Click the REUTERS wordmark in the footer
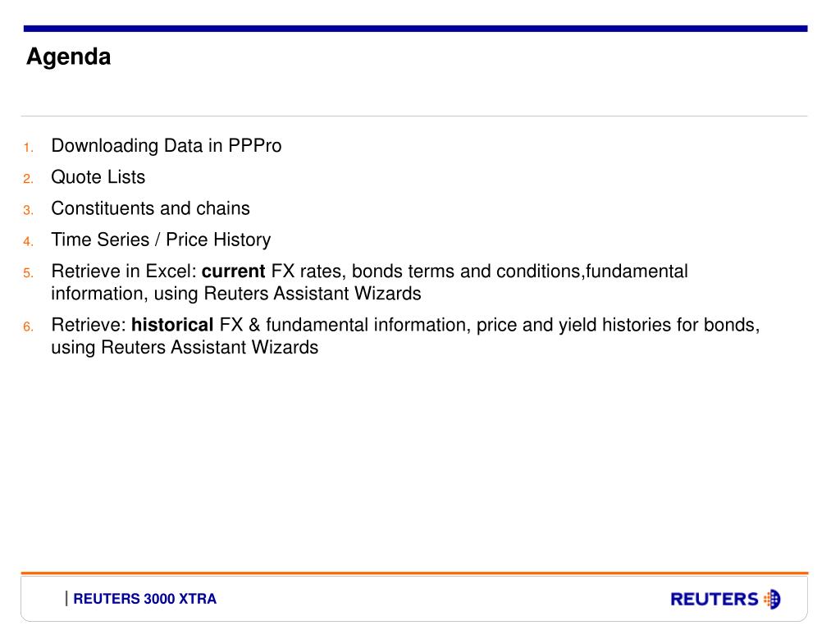This screenshot has width=840, height=630. (714, 599)
